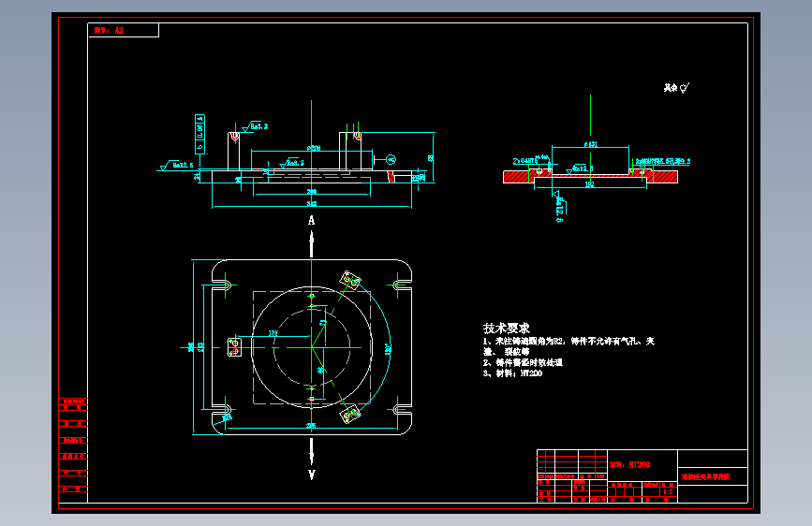Click the upright 'A' section label above plan view
This screenshot has width=812, height=526.
[311, 221]
